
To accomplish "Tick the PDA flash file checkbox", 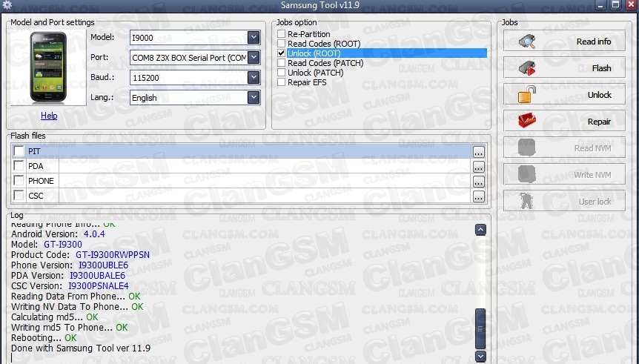I will point(19,165).
